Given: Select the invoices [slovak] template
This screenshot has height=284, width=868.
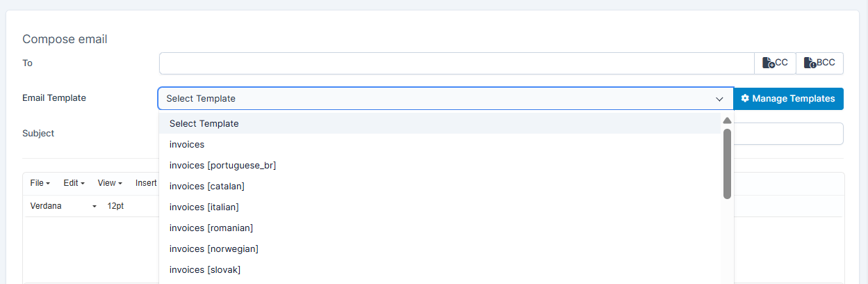Looking at the screenshot, I should pos(204,269).
